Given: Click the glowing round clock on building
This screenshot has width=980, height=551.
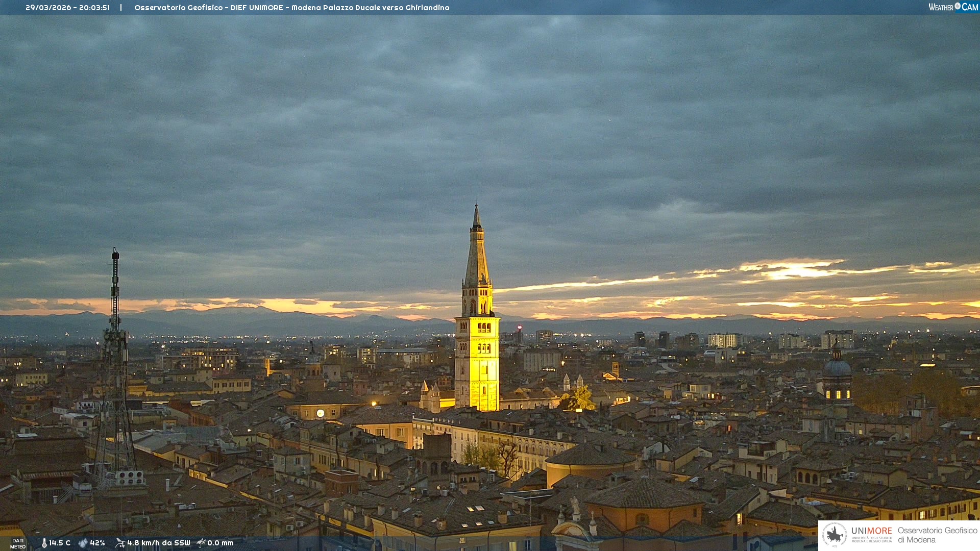Looking at the screenshot, I should point(320,413).
